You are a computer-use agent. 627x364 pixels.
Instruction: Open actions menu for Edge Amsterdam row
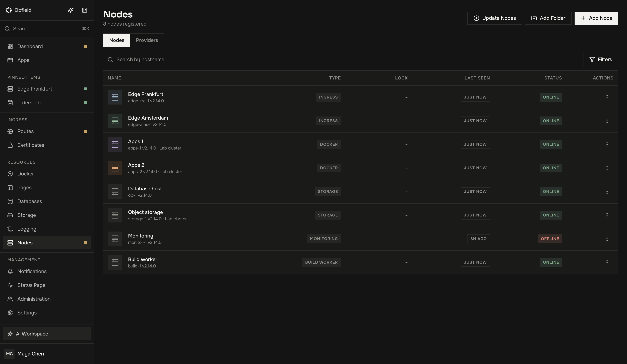[x=607, y=121]
